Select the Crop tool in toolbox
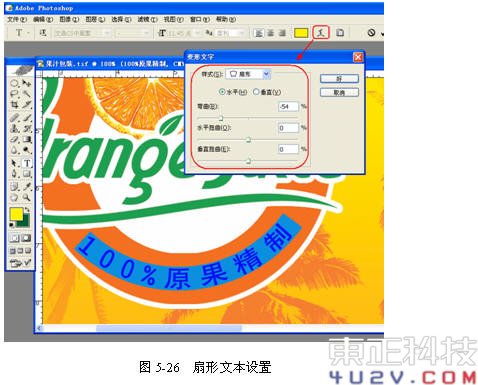478x385 pixels. 14,105
